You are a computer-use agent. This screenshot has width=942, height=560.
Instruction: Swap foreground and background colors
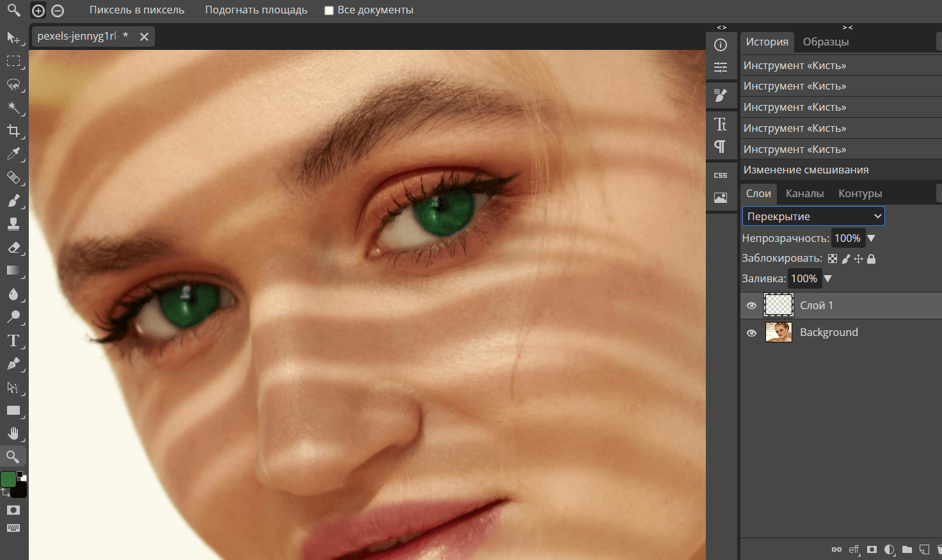[5, 492]
